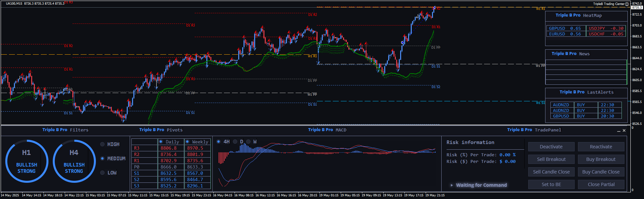Click the current price label 8735.3

click(x=637, y=7)
